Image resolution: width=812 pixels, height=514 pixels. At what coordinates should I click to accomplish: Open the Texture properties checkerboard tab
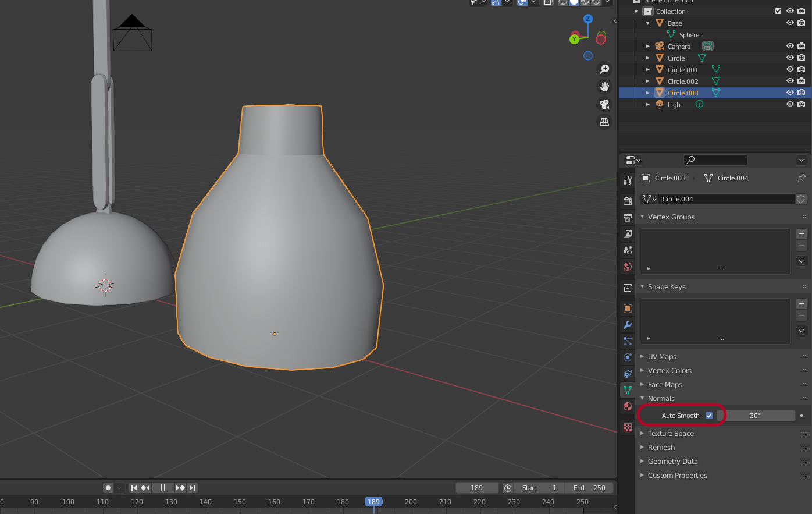[628, 427]
